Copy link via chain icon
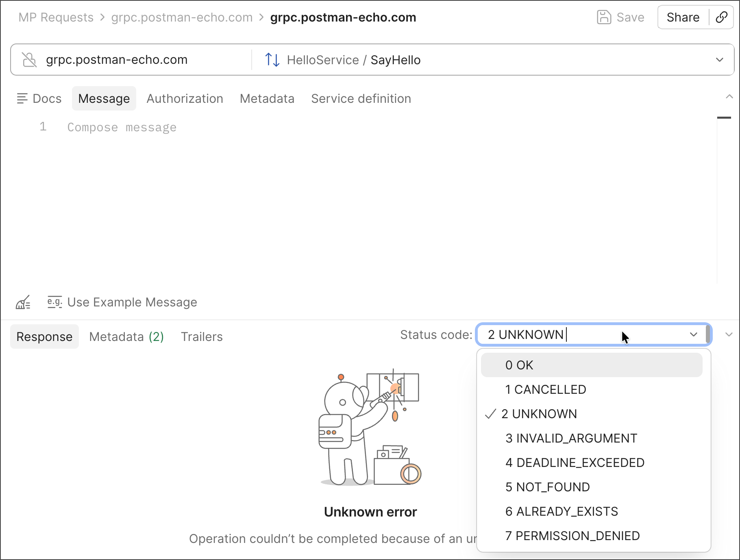The height and width of the screenshot is (560, 740). pyautogui.click(x=721, y=17)
